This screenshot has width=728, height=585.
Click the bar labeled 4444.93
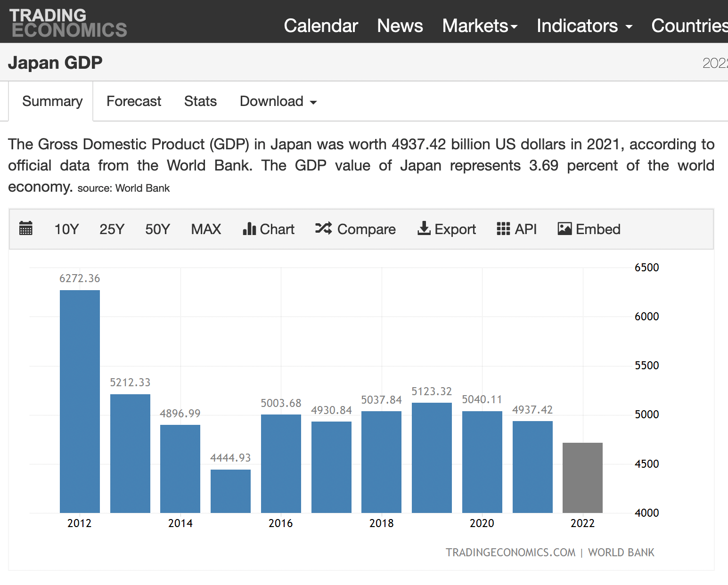(230, 491)
